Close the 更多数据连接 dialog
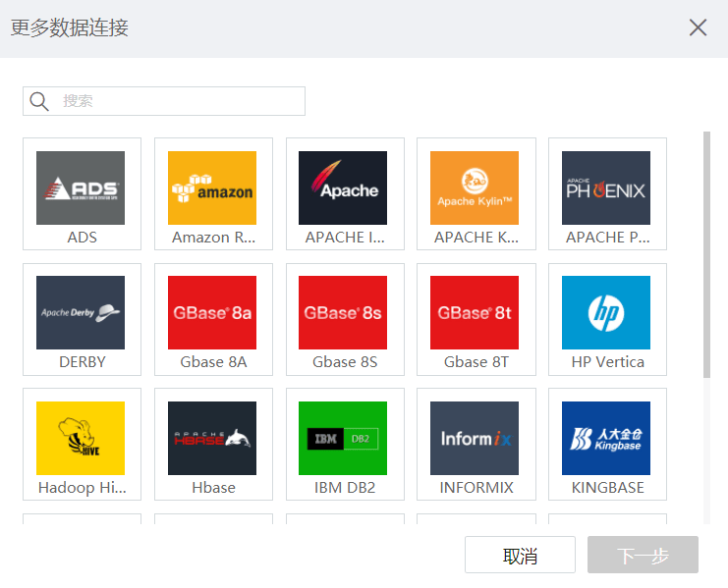Viewport: 728px width, 588px height. coord(698,27)
